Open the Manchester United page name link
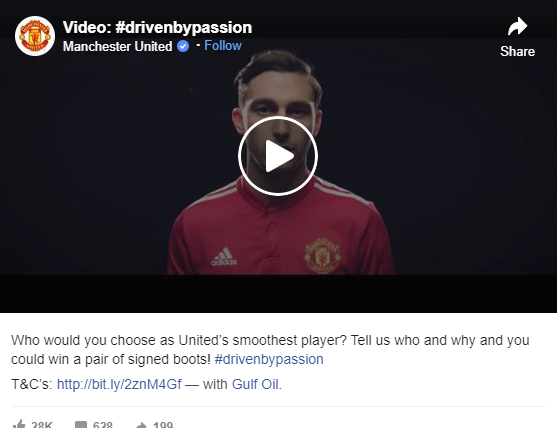 pyautogui.click(x=117, y=46)
